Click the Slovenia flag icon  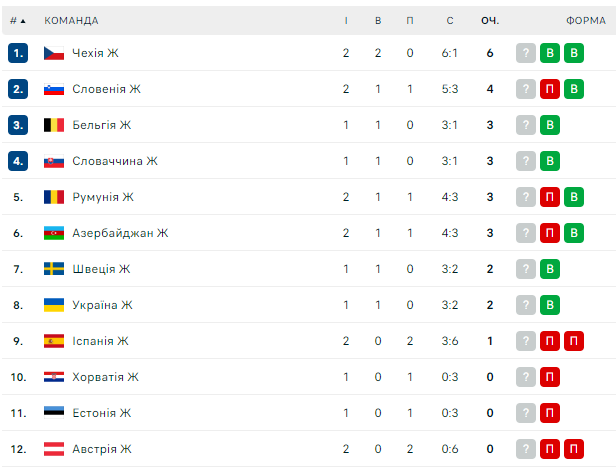pyautogui.click(x=54, y=89)
